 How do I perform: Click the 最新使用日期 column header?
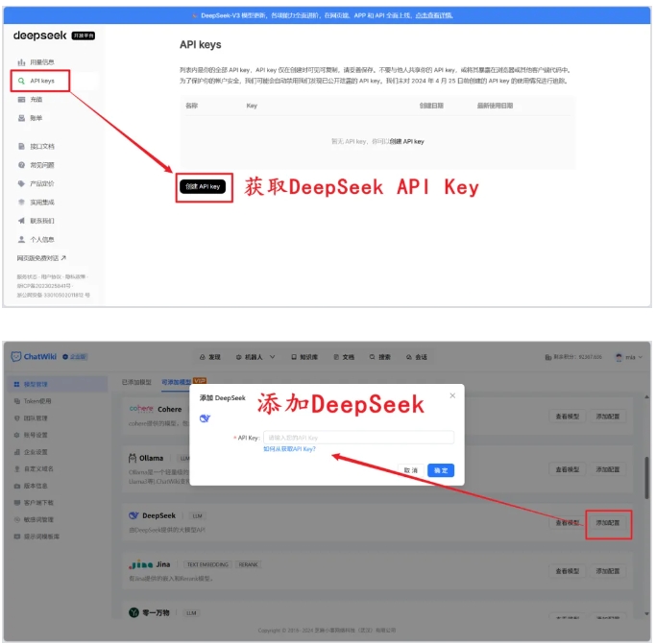[x=495, y=106]
